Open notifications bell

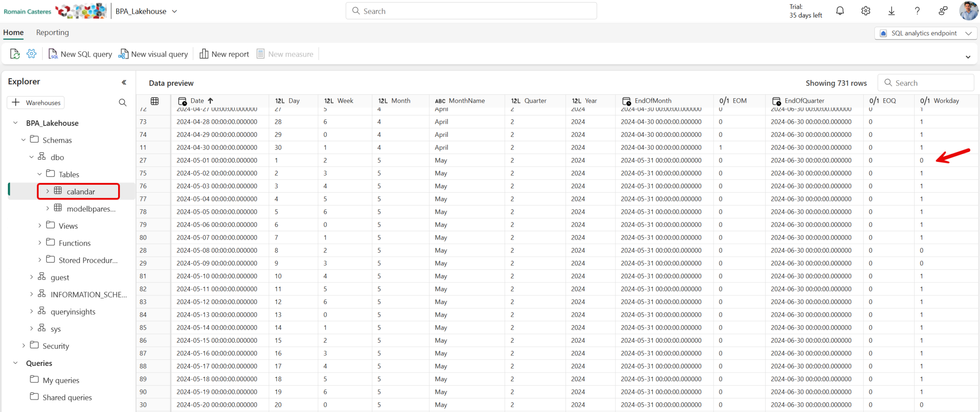pyautogui.click(x=840, y=11)
